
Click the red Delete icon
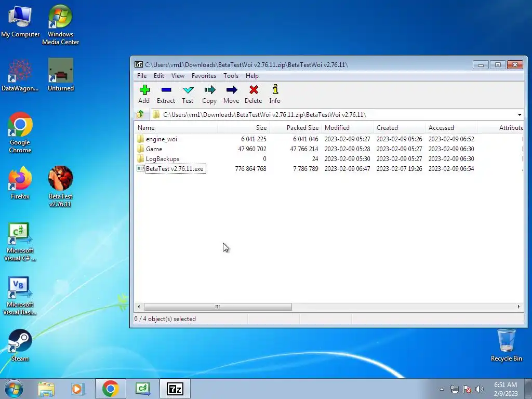click(x=254, y=94)
